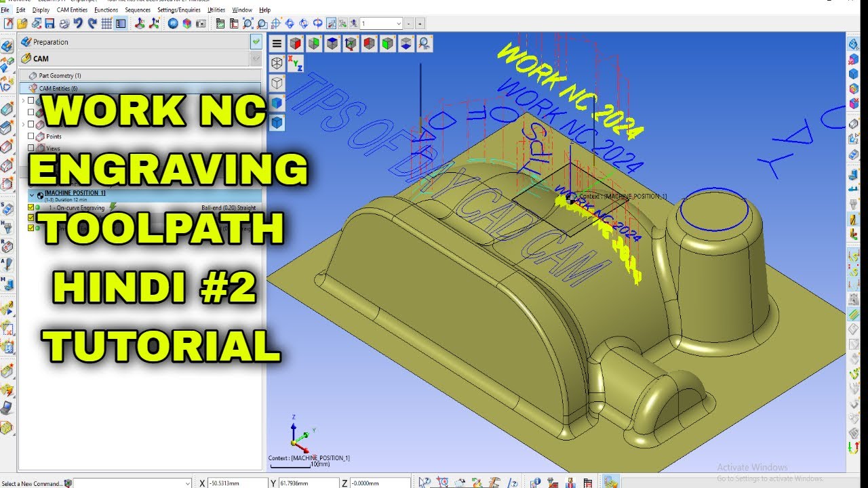This screenshot has height=488, width=868.
Task: Toggle the side panel layout toolbar icon
Action: tap(121, 23)
